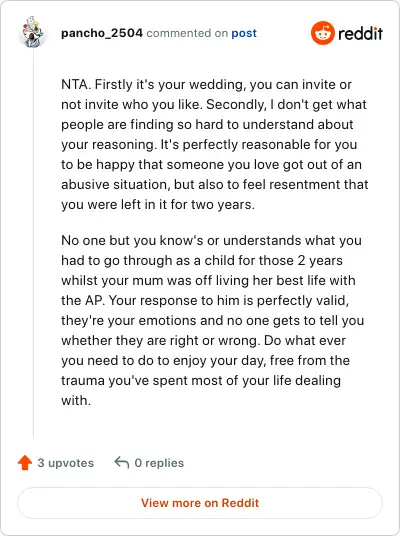This screenshot has height=536, width=400.
Task: Click the final word "with." of the comment
Action: [x=76, y=400]
